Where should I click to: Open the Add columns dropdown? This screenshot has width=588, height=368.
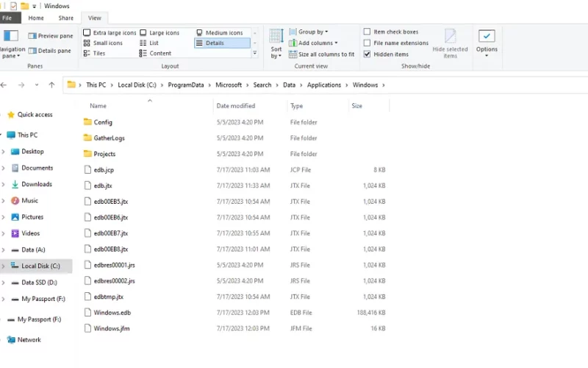(313, 43)
